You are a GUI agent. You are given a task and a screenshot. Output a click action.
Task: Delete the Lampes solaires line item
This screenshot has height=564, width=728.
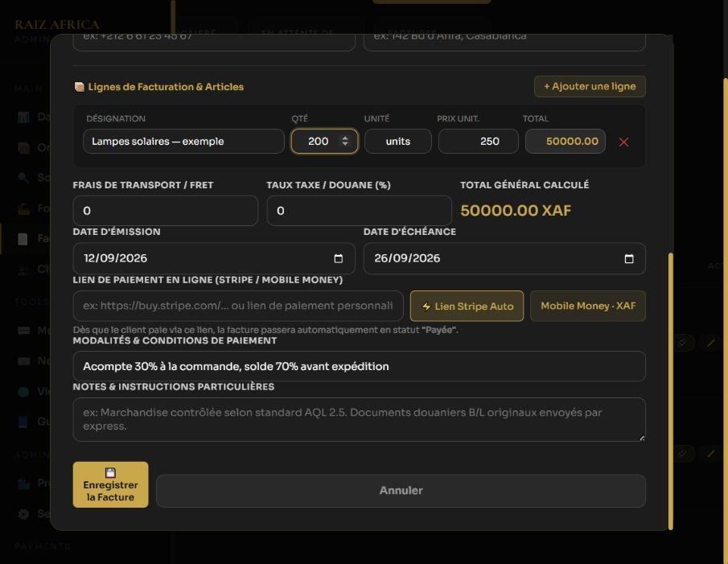tap(623, 142)
